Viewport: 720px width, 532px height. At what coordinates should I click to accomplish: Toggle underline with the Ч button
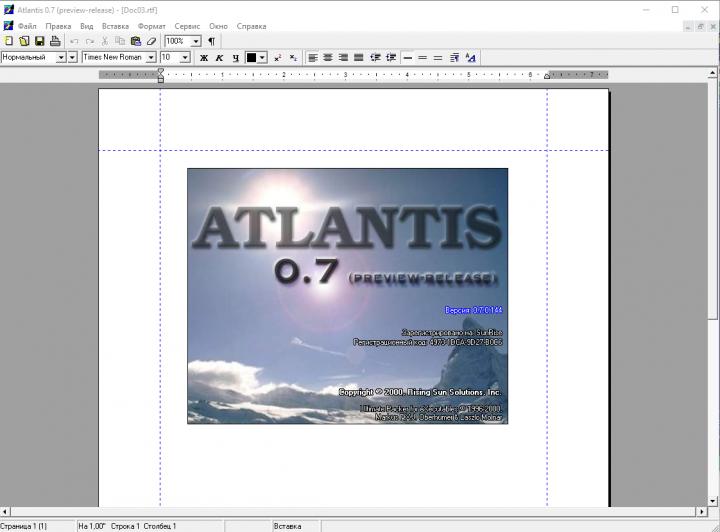pos(235,57)
